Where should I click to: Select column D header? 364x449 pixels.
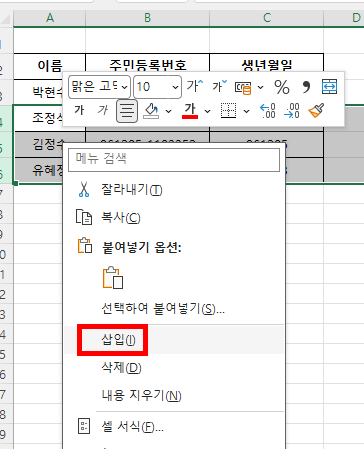point(344,18)
